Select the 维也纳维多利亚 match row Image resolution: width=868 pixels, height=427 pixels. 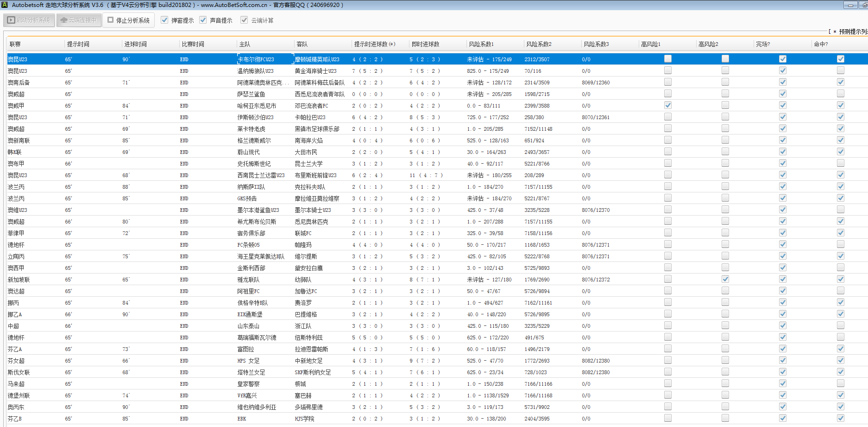coord(257,407)
